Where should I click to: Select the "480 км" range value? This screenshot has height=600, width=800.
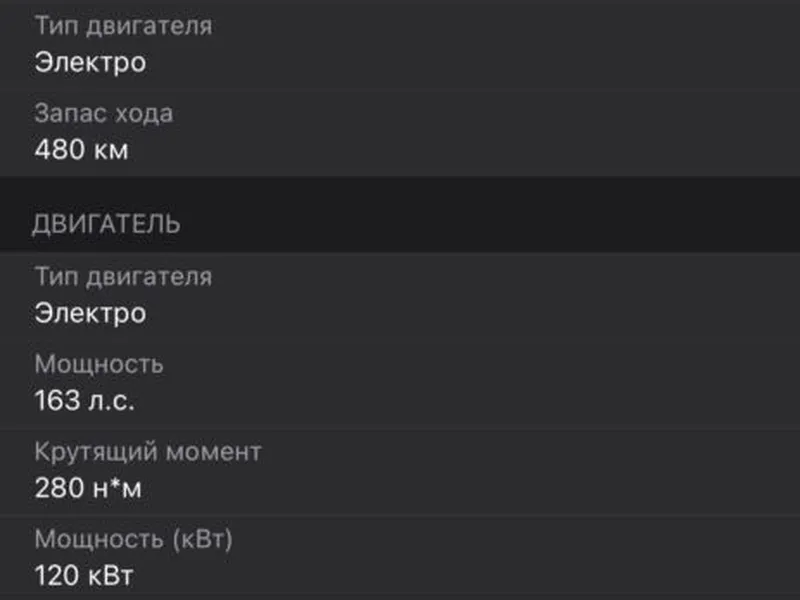(x=81, y=150)
